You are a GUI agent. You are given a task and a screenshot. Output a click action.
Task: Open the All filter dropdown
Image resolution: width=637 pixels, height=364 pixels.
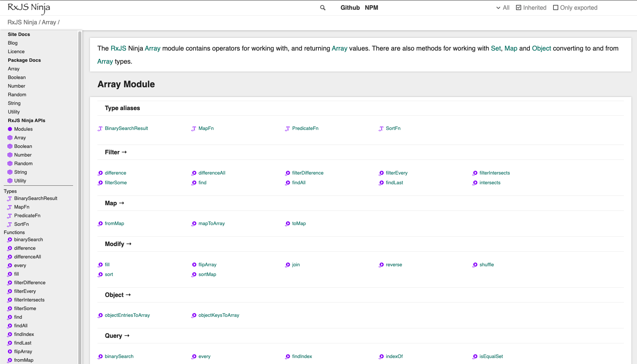click(502, 7)
